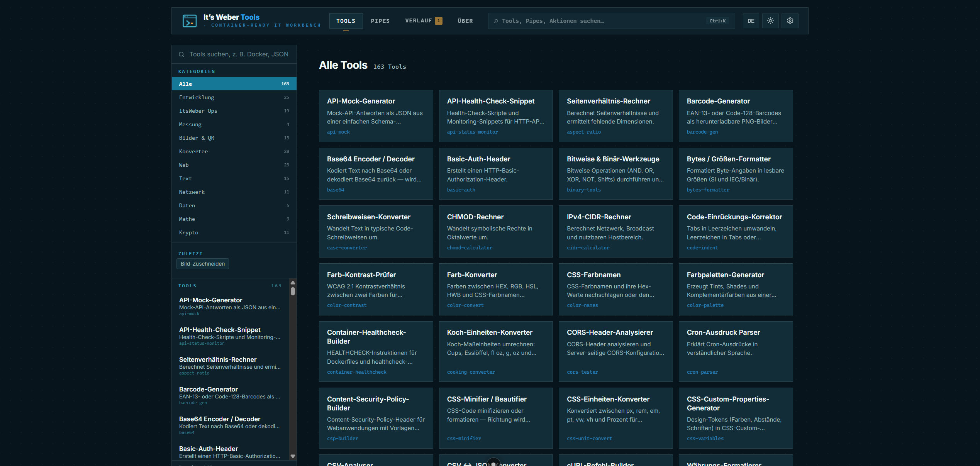980x466 pixels.
Task: Select the Web category
Action: coord(234,165)
